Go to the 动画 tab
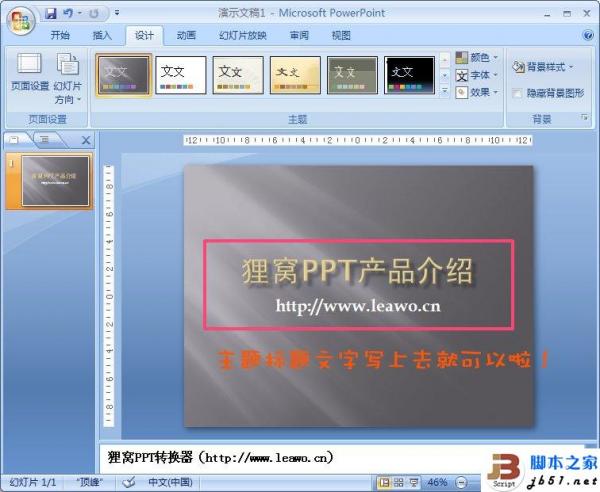This screenshot has width=600, height=492. [x=186, y=36]
